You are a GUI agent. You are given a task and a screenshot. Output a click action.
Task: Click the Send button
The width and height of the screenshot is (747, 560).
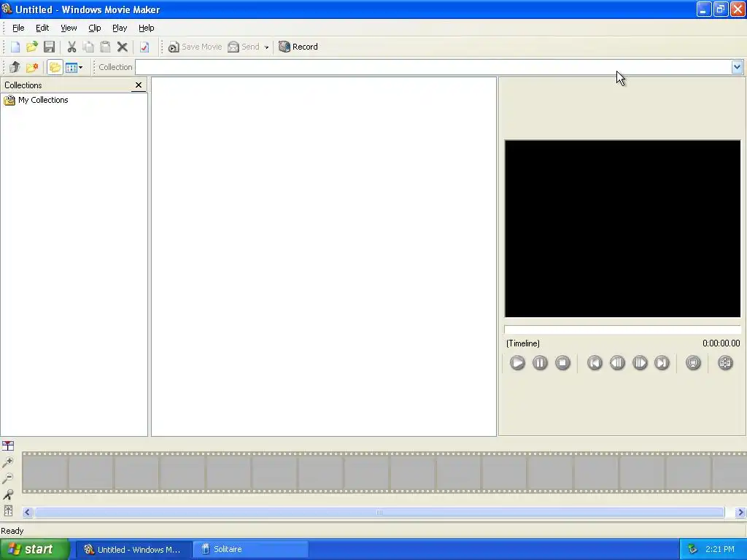(244, 47)
